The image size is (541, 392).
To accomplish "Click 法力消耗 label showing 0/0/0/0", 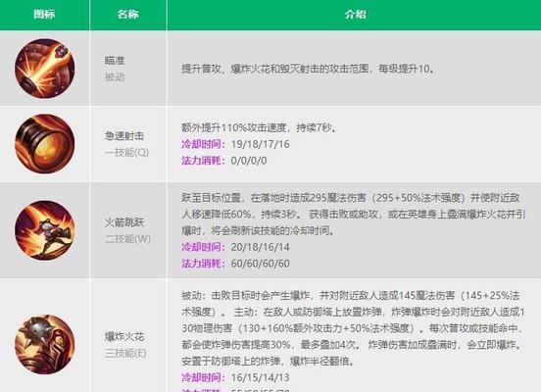I will (x=204, y=161).
